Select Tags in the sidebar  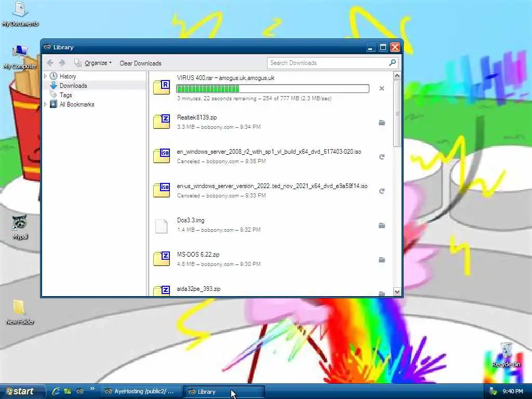(66, 96)
